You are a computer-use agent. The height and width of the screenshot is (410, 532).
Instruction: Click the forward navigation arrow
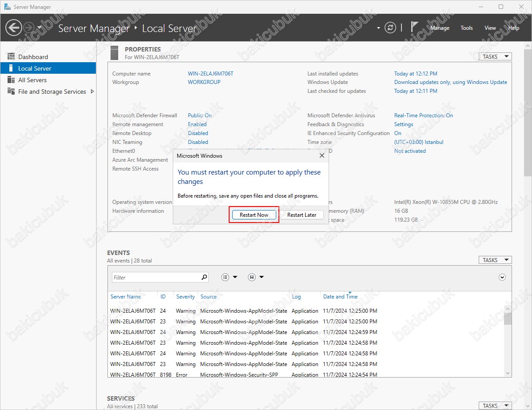[x=29, y=28]
